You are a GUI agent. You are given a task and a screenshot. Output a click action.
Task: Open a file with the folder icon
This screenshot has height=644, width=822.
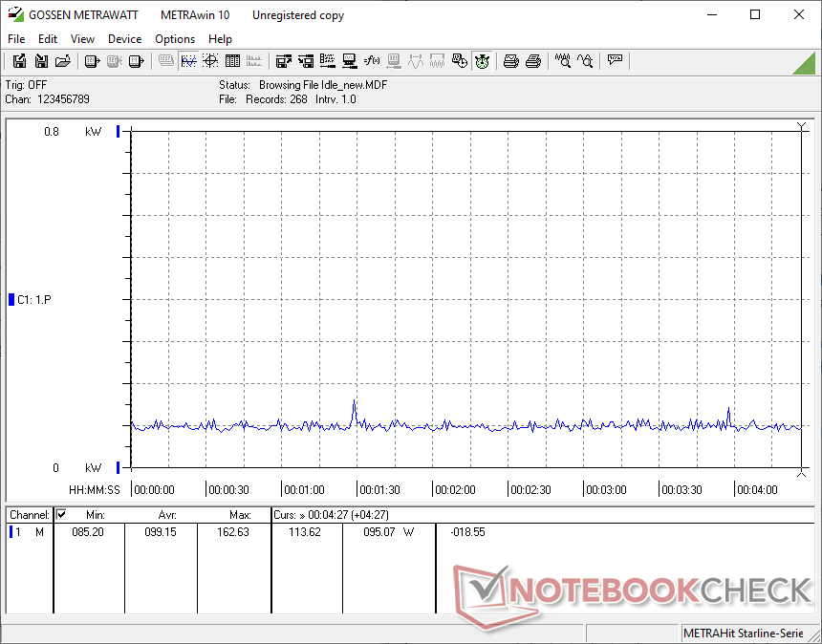63,61
